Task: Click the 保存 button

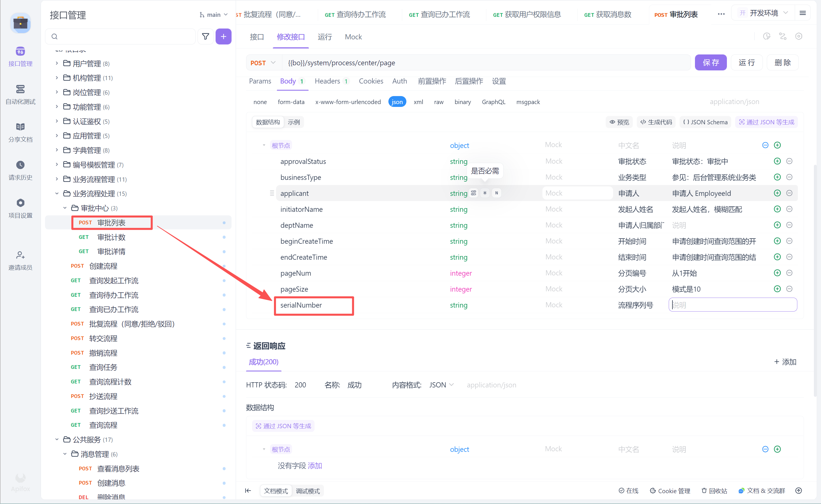Action: coord(710,63)
